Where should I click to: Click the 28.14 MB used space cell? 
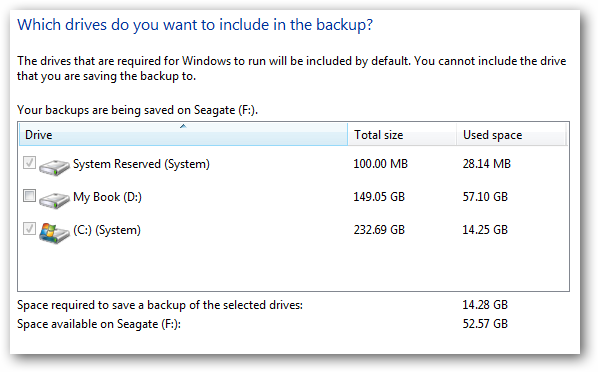click(x=487, y=164)
